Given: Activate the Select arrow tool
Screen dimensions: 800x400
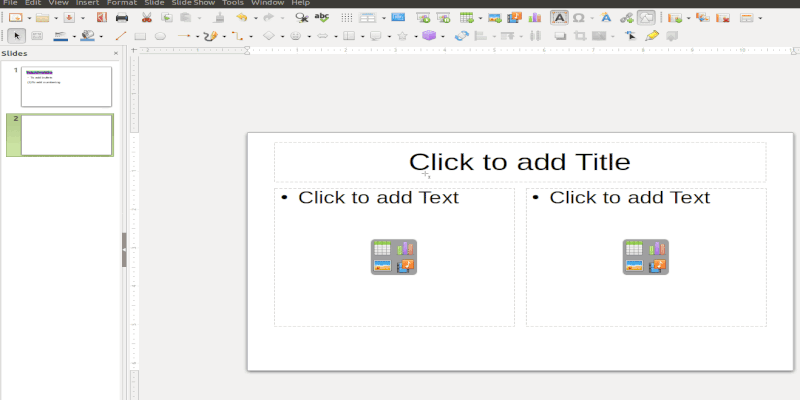Looking at the screenshot, I should click(x=17, y=36).
